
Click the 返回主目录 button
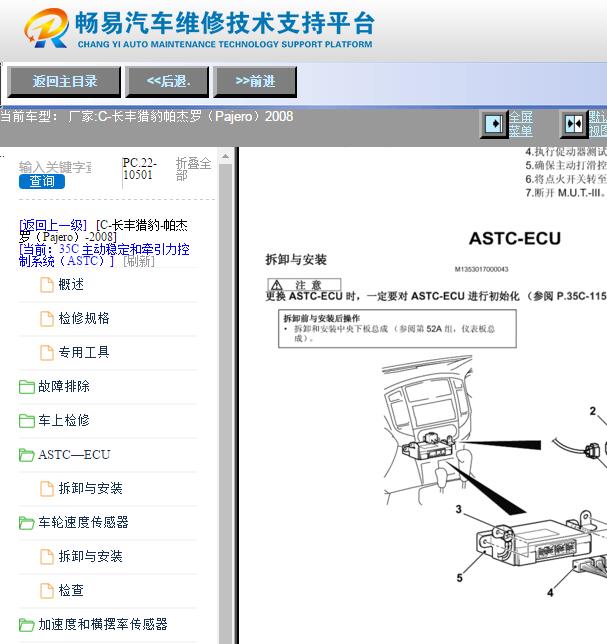tap(64, 82)
